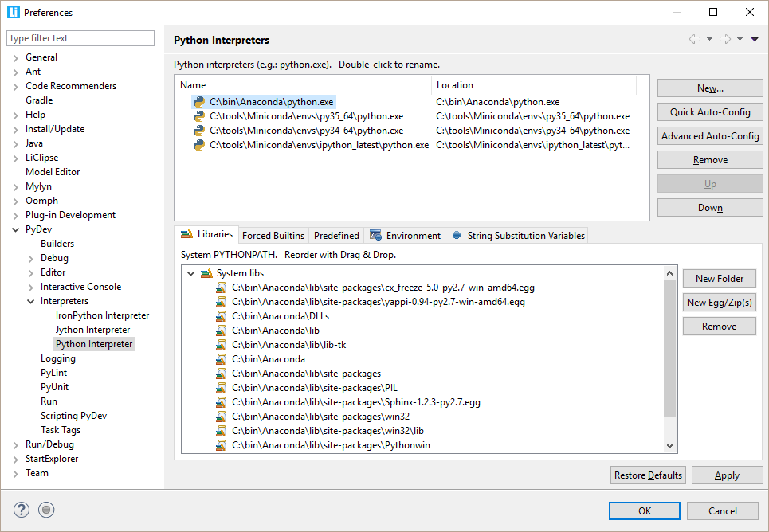Click icon beside lib-tk entry
The width and height of the screenshot is (769, 532).
click(222, 345)
